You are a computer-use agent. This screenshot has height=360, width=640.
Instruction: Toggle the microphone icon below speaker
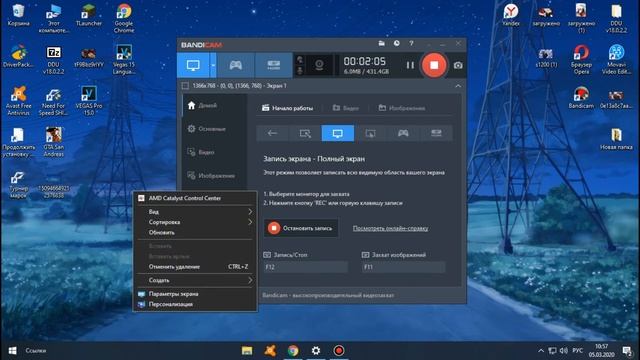[300, 71]
